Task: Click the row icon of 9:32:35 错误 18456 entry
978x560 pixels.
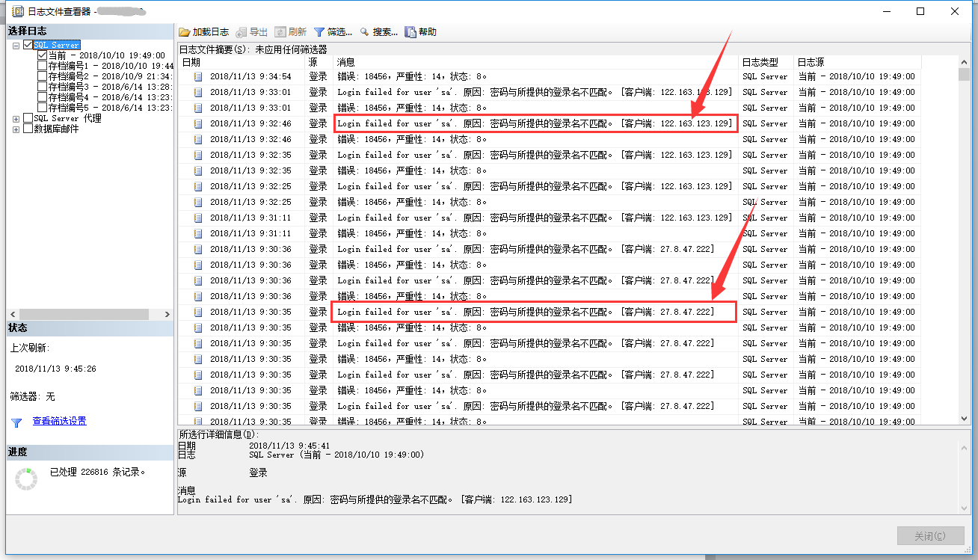Action: [198, 170]
